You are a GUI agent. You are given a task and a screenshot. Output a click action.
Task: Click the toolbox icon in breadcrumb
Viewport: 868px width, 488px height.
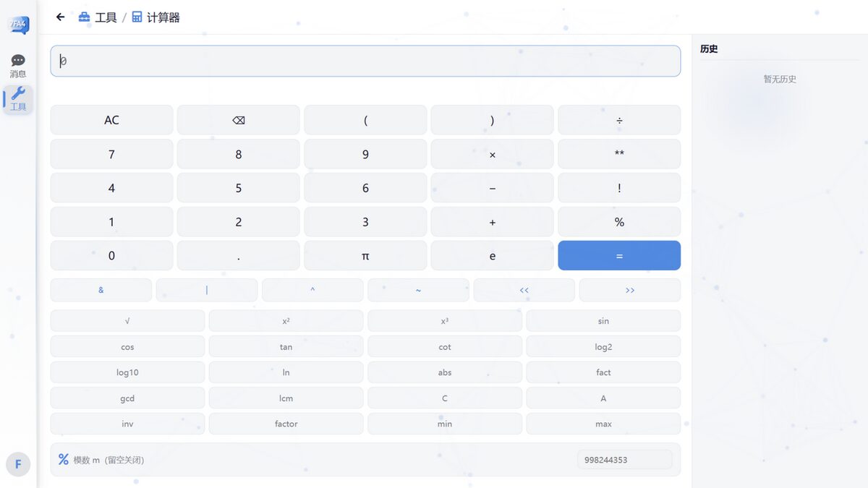click(84, 17)
